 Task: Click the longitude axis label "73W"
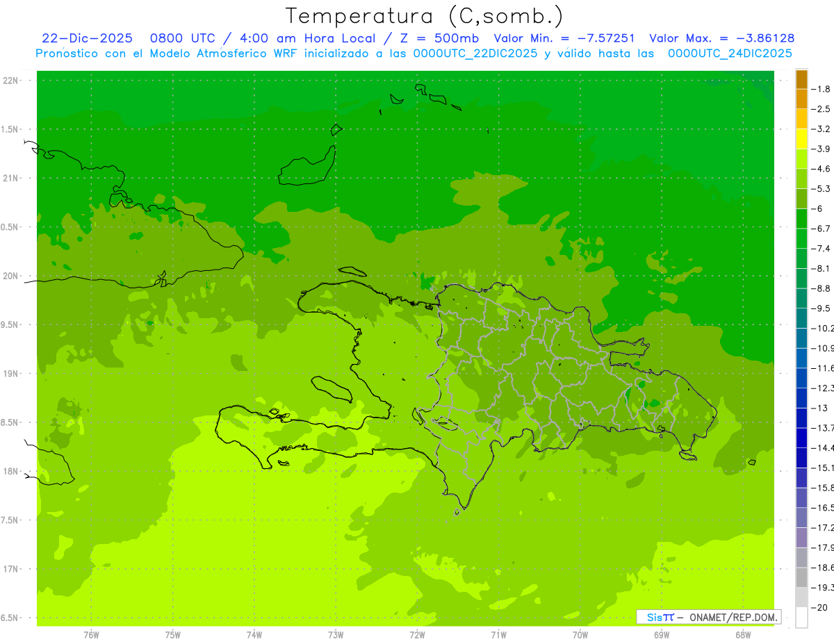tap(336, 635)
